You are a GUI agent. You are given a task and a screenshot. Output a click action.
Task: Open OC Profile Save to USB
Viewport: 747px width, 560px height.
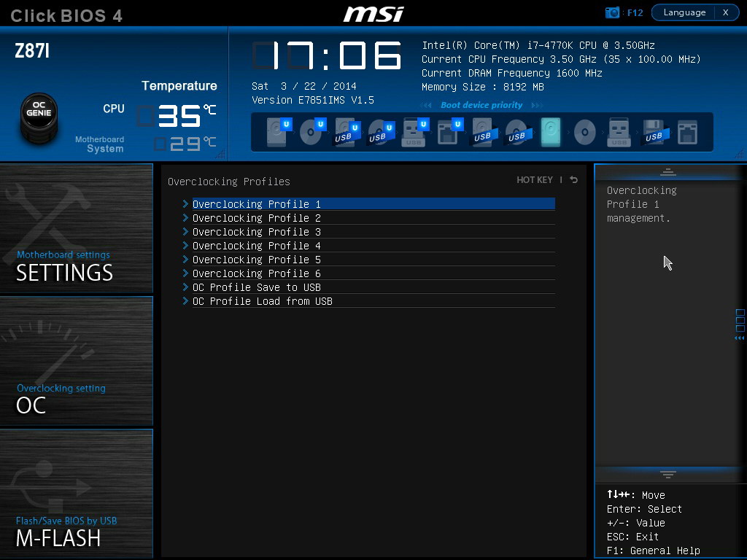(x=373, y=287)
